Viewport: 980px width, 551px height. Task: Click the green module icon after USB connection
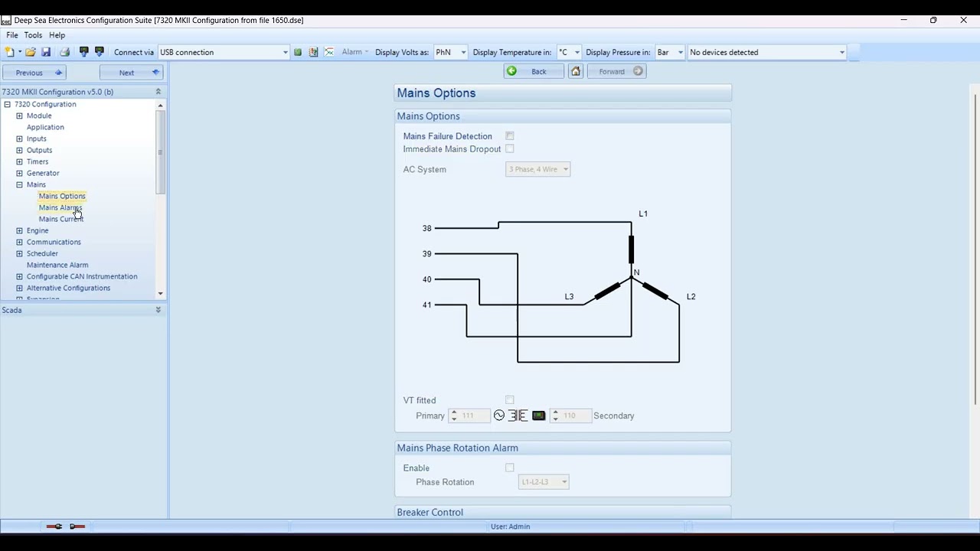click(x=298, y=52)
